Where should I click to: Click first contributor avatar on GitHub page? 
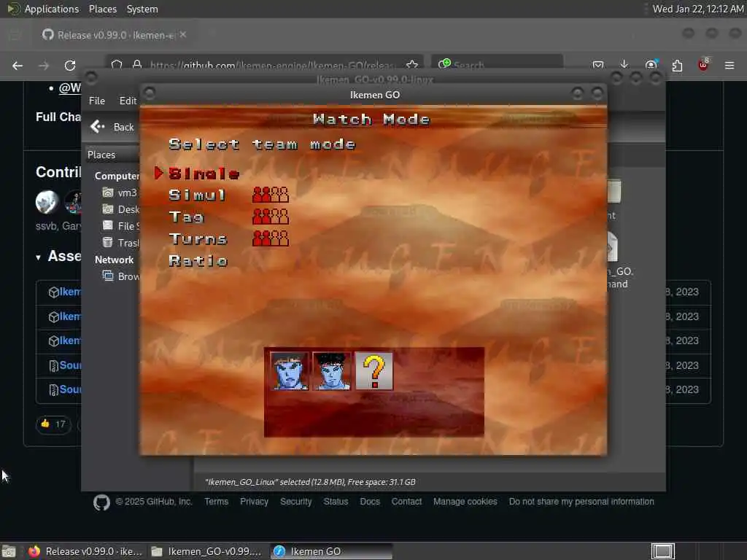click(x=47, y=202)
